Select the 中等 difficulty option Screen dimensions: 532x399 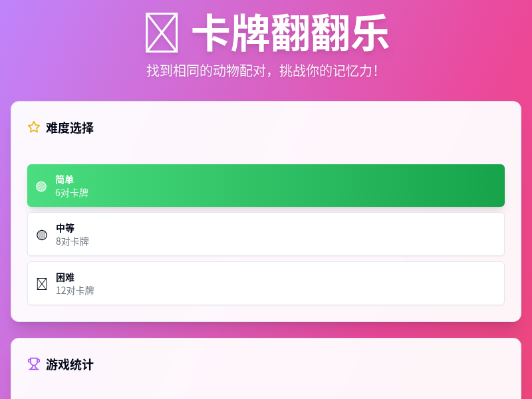click(266, 233)
